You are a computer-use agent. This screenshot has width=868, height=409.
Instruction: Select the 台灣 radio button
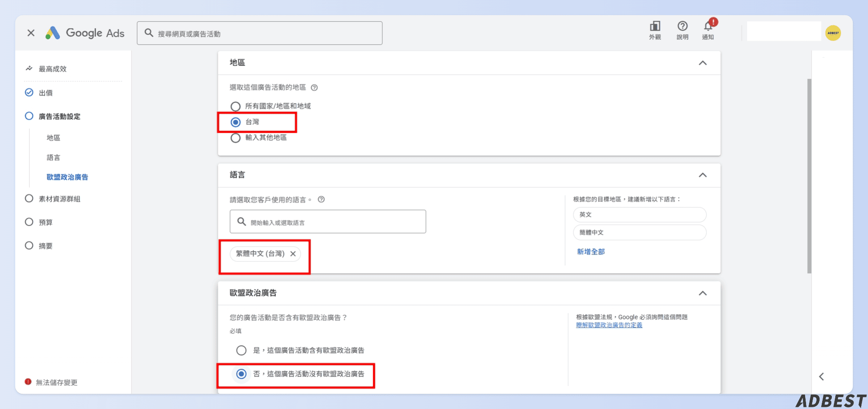[236, 122]
